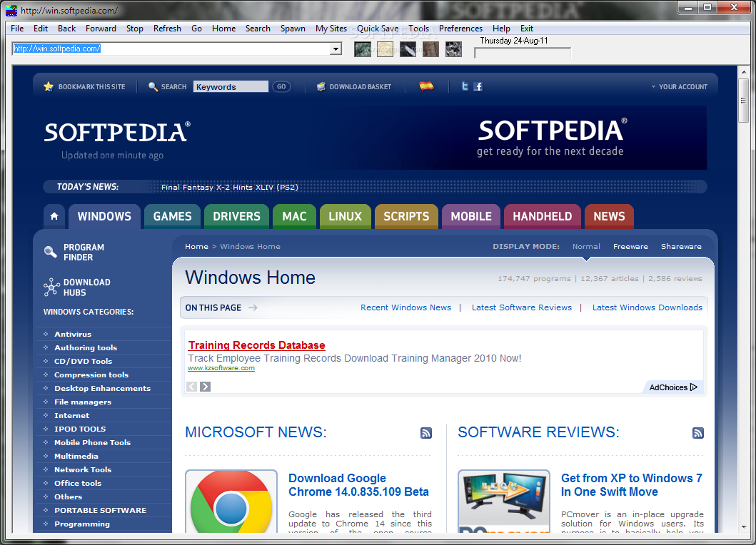756x545 pixels.
Task: Open the Compression tools category
Action: tap(91, 375)
